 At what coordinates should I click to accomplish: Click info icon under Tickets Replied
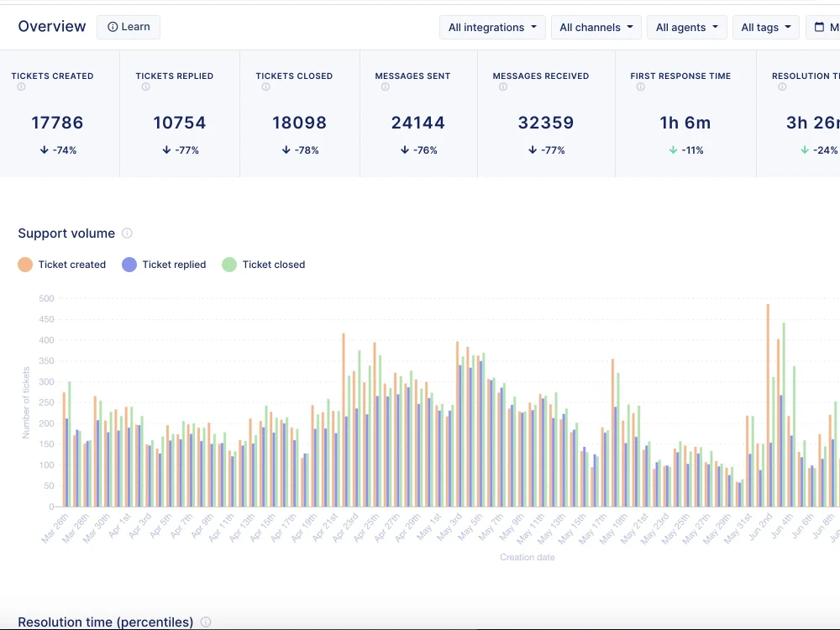pos(145,87)
